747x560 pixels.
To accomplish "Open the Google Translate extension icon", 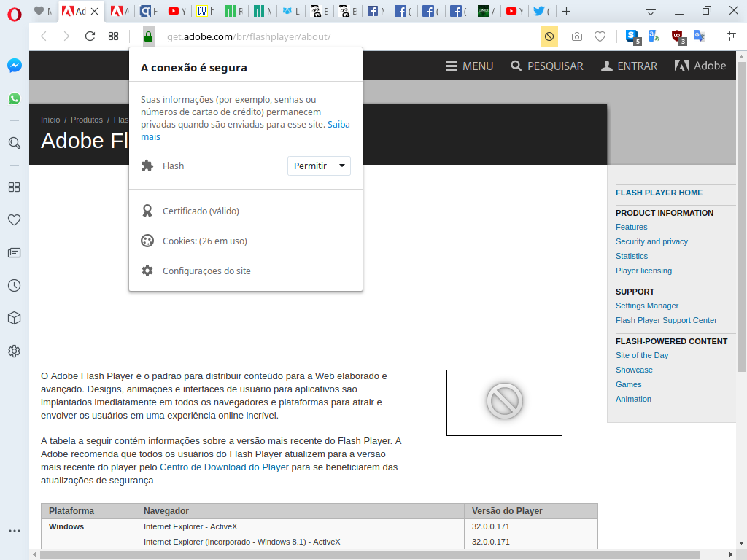I will click(700, 36).
